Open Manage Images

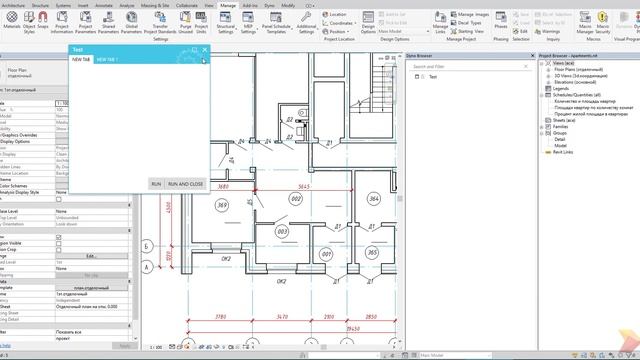[x=470, y=14]
